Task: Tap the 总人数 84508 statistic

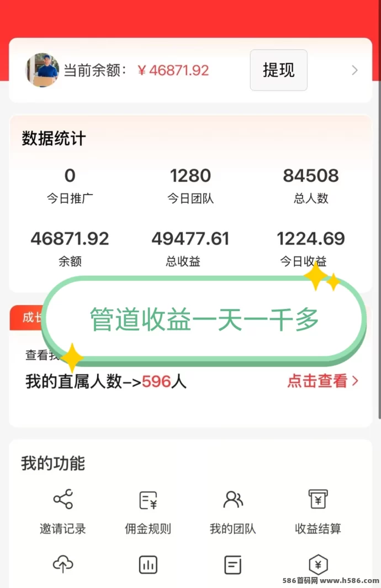Action: (x=311, y=186)
